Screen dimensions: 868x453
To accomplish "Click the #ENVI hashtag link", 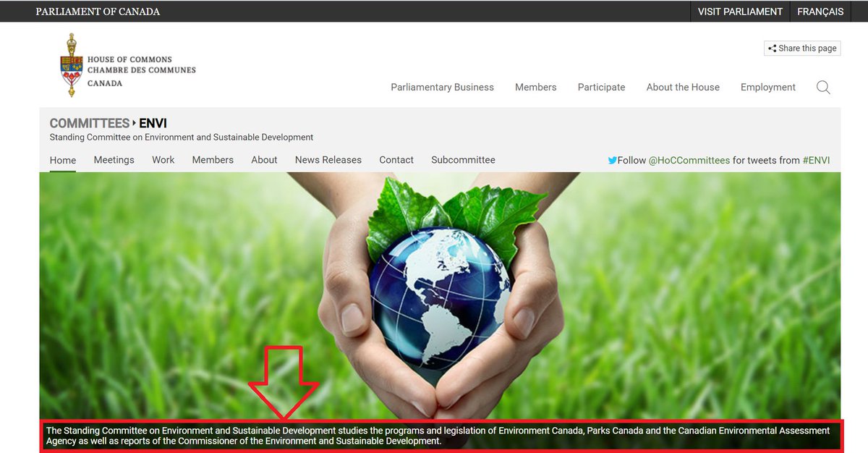I will pos(816,161).
